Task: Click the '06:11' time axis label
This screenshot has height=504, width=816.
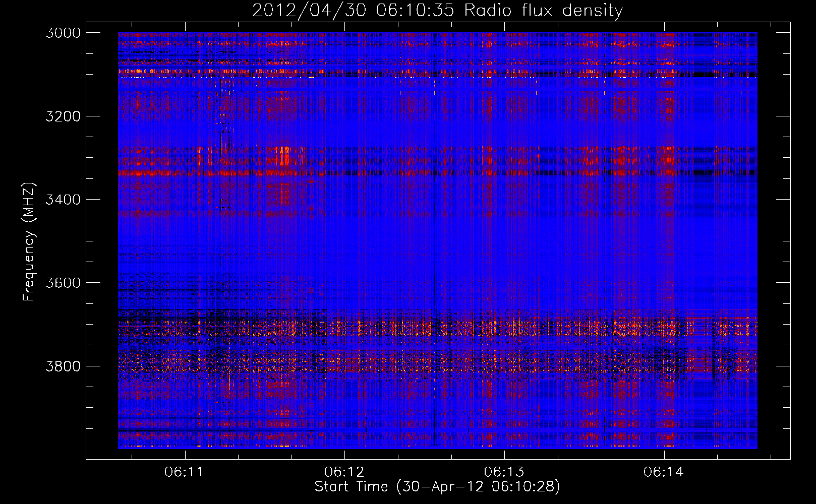Action: (184, 472)
